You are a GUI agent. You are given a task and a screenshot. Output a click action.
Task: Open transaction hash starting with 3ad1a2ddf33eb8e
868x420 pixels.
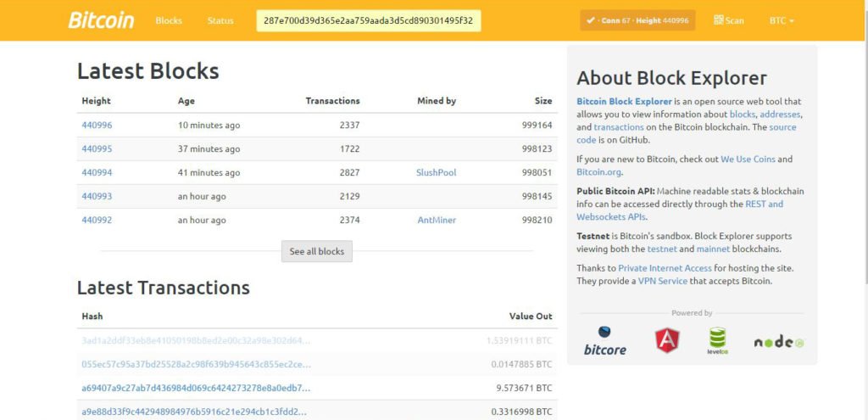tap(196, 340)
